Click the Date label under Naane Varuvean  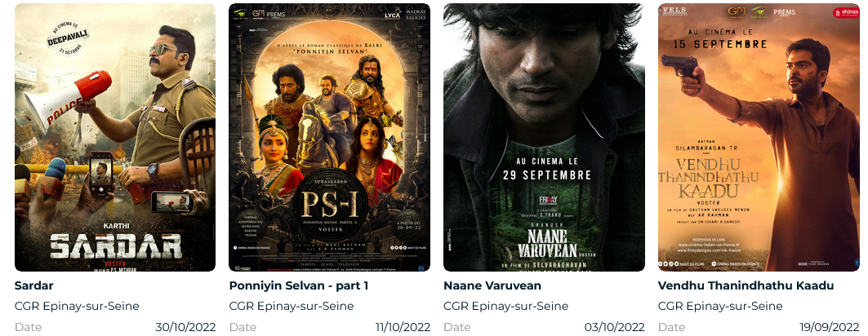(456, 327)
